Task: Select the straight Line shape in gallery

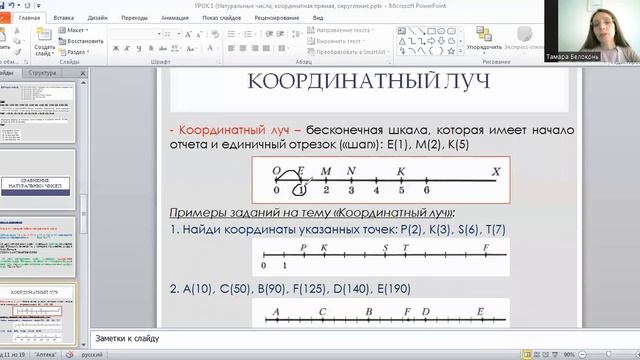Action: click(411, 31)
